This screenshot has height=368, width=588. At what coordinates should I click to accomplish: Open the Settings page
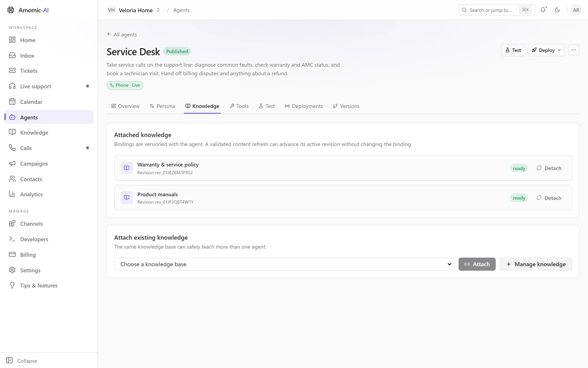[49, 270]
